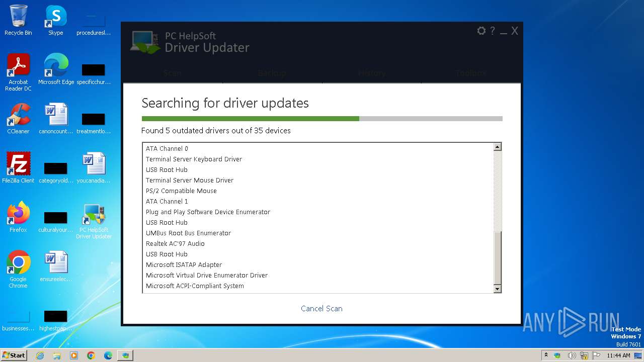Image resolution: width=644 pixels, height=362 pixels.
Task: Select the categoryold desktop file
Action: pos(56,172)
